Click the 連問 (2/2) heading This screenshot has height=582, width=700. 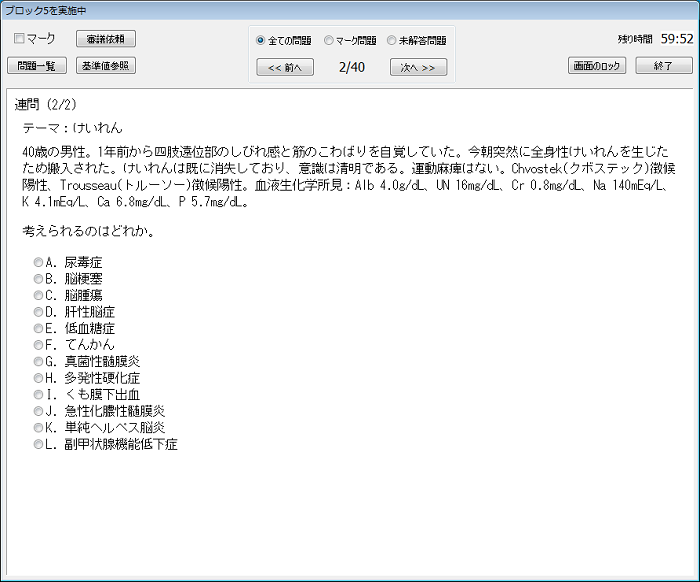pos(46,104)
